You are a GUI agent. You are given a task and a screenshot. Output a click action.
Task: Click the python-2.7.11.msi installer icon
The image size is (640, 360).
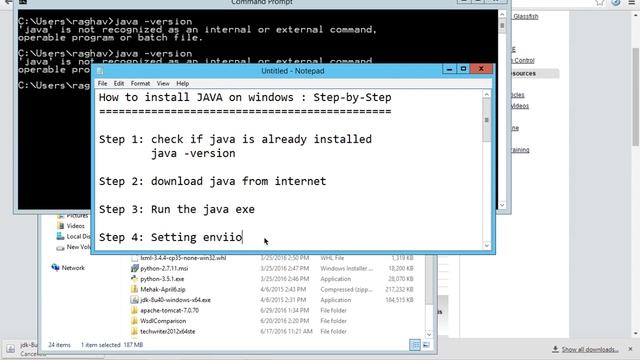tap(135, 268)
